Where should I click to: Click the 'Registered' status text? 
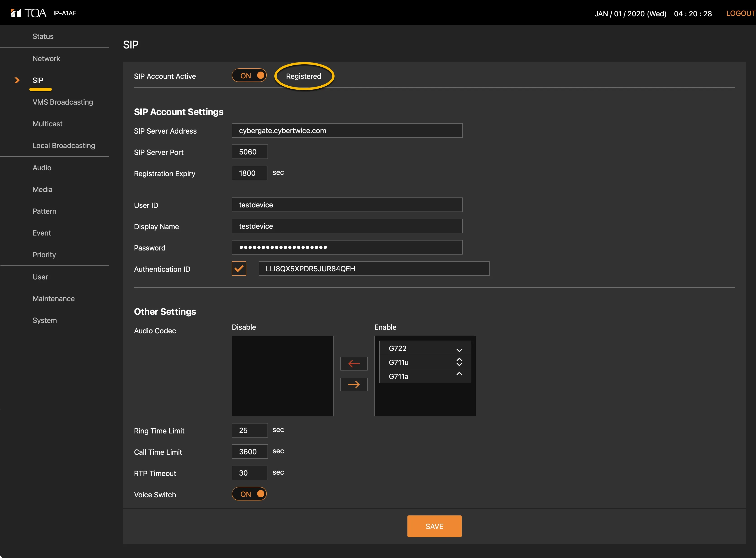click(304, 76)
